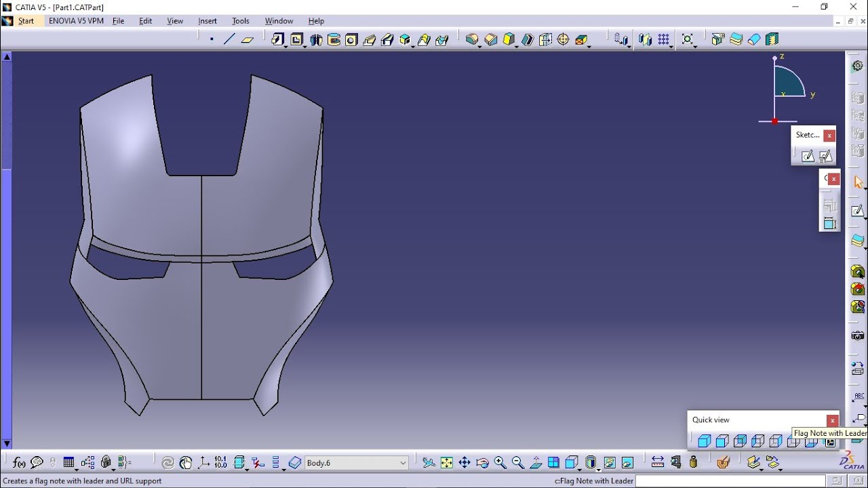The width and height of the screenshot is (868, 488).
Task: Toggle the Multi-view layout icon
Action: [553, 463]
